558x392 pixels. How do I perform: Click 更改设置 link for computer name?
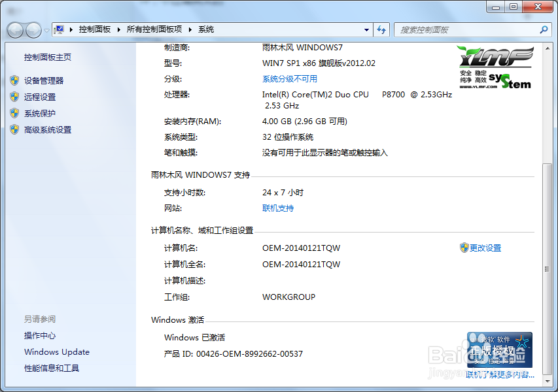(x=485, y=248)
